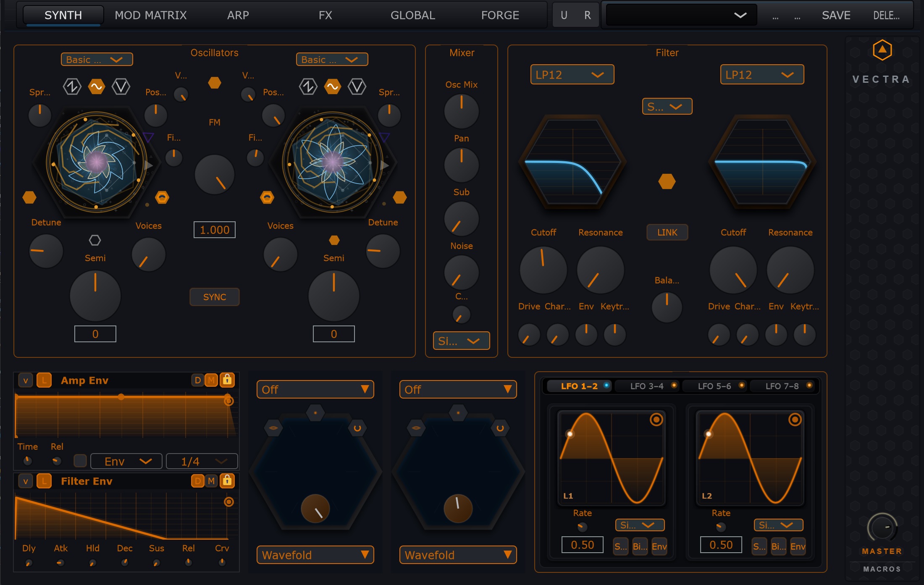924x585 pixels.
Task: Click the Vectra logo icon
Action: click(882, 50)
